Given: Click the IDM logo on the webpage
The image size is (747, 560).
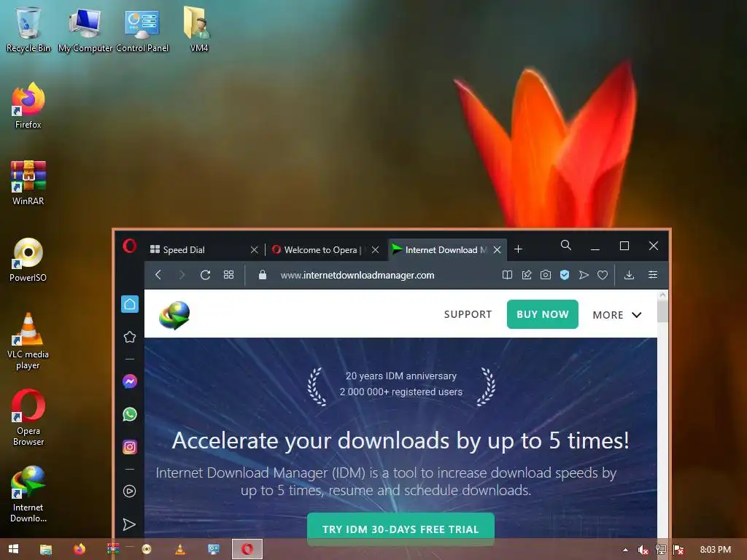Looking at the screenshot, I should click(174, 315).
